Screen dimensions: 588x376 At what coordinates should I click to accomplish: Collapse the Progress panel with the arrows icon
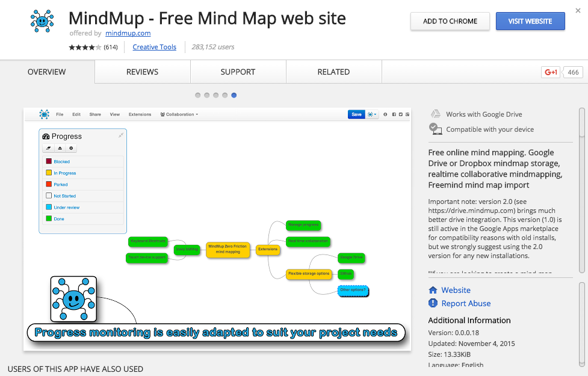click(x=121, y=135)
